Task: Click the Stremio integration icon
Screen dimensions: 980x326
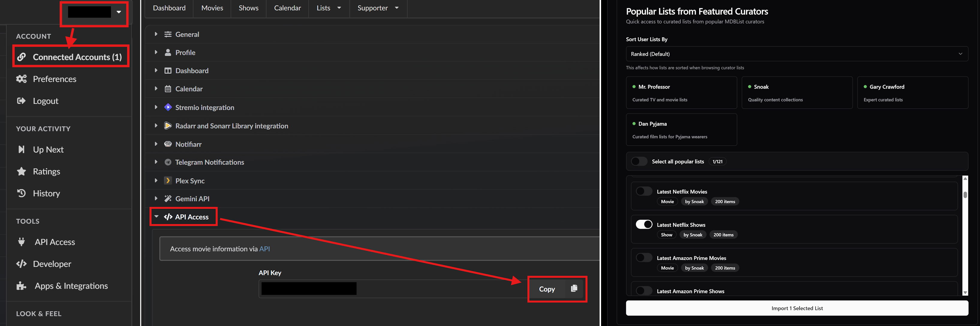Action: tap(168, 107)
